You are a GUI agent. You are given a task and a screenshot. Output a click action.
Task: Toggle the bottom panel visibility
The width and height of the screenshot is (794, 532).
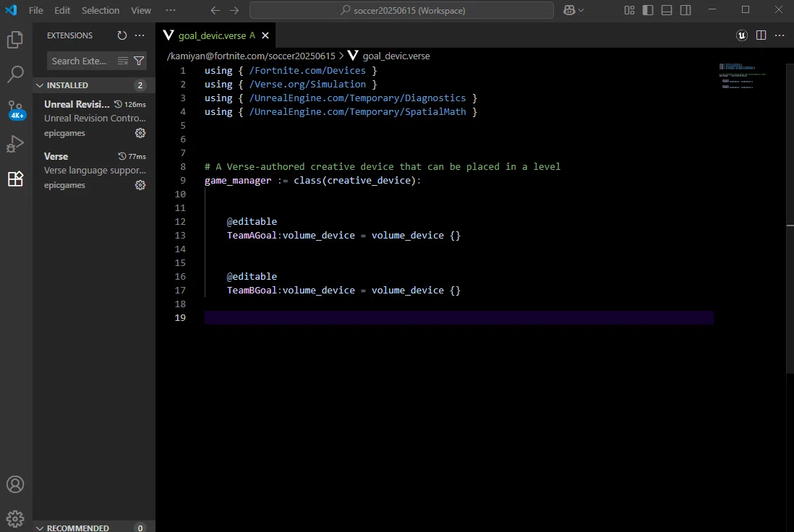[667, 10]
